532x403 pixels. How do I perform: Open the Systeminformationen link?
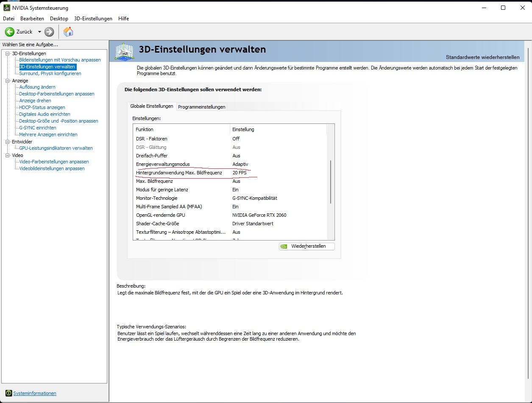click(x=35, y=393)
